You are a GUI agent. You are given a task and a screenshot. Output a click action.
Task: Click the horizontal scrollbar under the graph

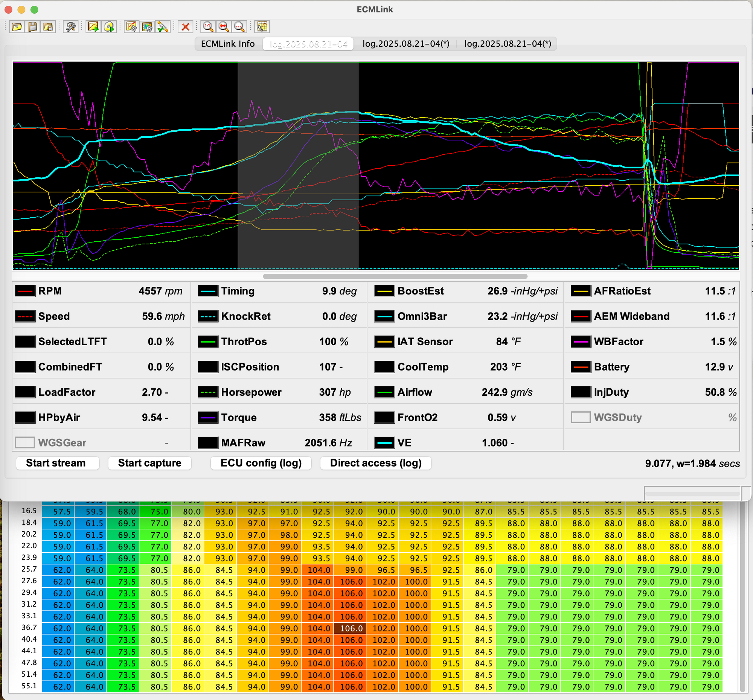pos(395,276)
